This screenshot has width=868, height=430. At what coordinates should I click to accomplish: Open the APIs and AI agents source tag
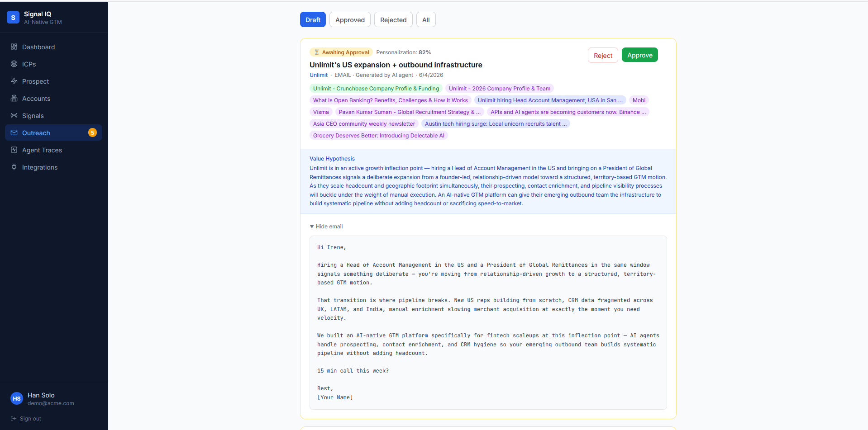click(x=568, y=112)
